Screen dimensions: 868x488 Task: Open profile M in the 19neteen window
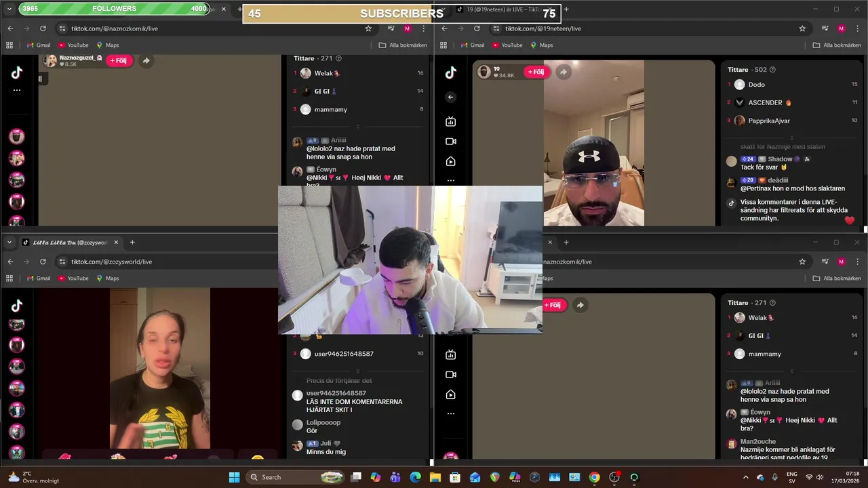click(x=841, y=28)
